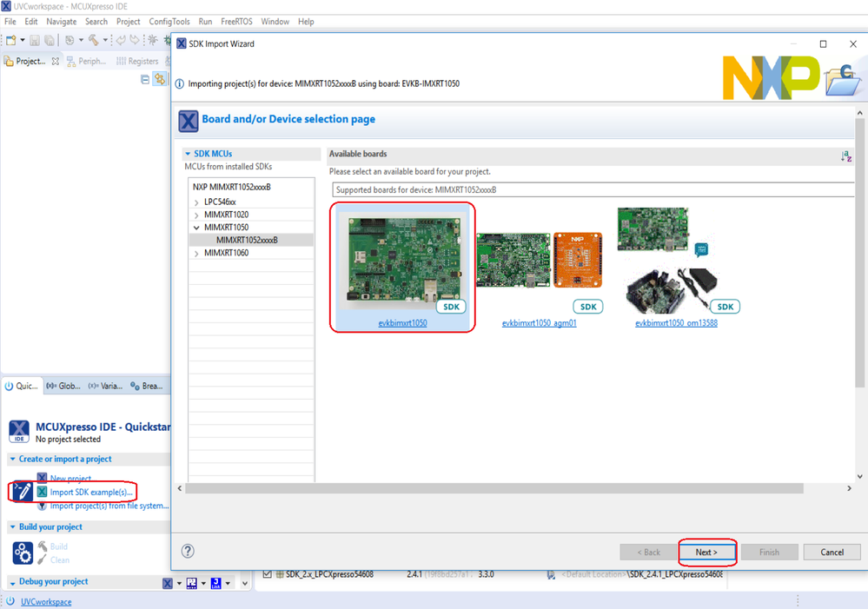This screenshot has width=868, height=609.
Task: Click the Cancel button
Action: [x=832, y=552]
